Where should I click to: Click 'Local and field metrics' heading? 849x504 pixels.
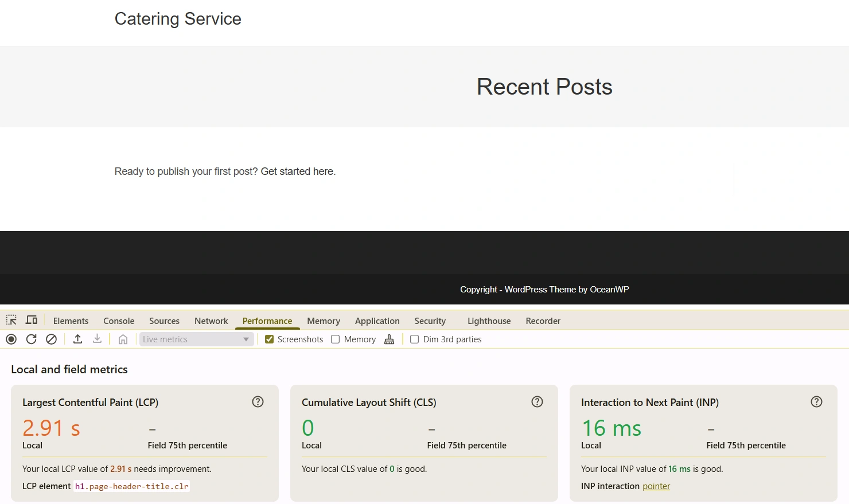pyautogui.click(x=69, y=370)
